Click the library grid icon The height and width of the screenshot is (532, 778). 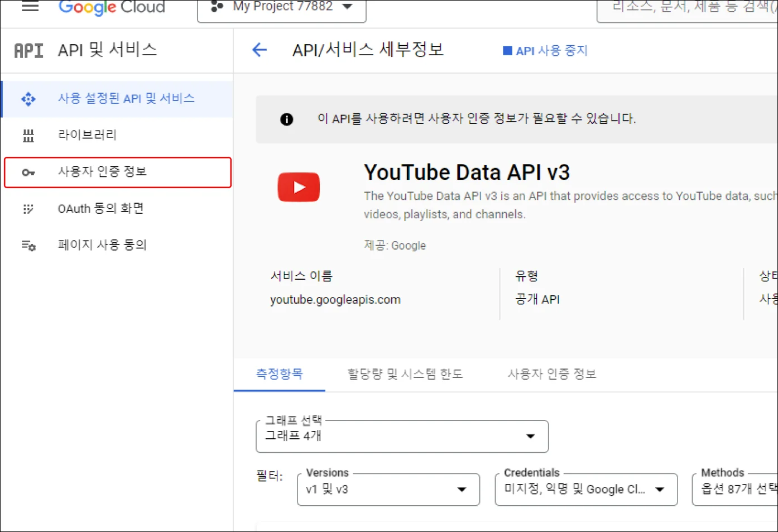click(x=28, y=136)
